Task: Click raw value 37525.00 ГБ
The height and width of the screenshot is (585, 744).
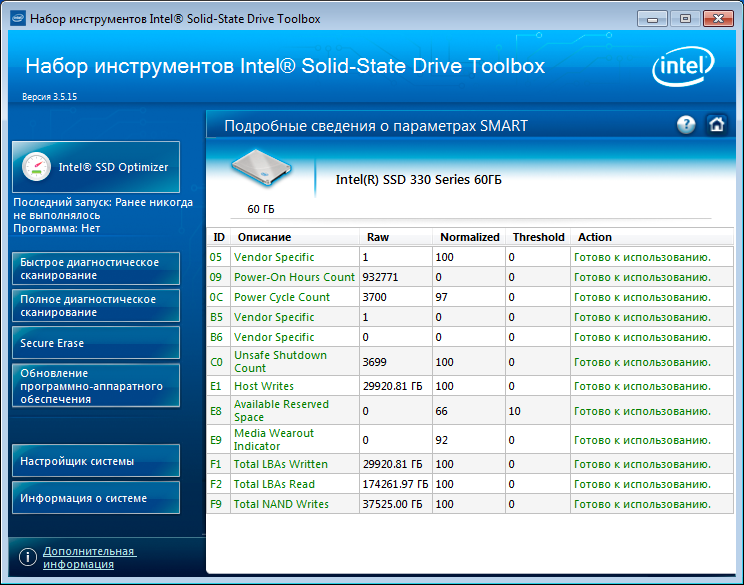Action: pos(392,504)
